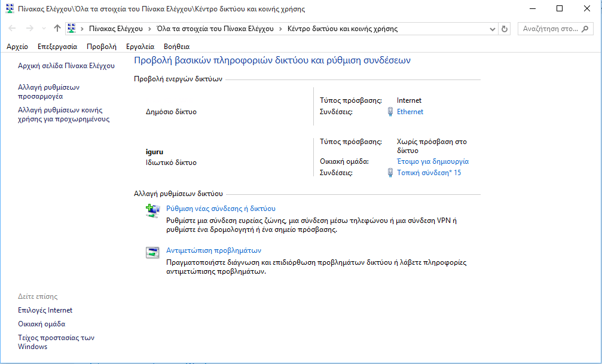The height and width of the screenshot is (364, 602).
Task: Click the Forward navigation arrow
Action: click(29, 29)
